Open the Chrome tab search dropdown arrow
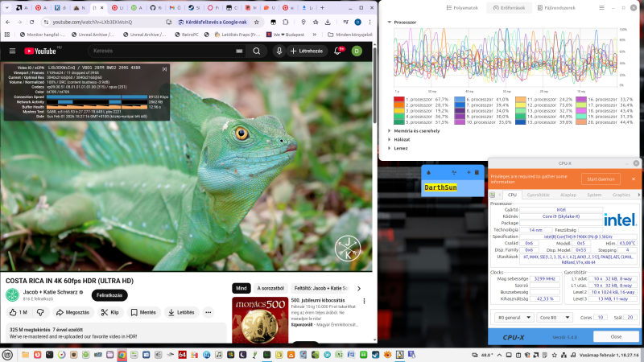The image size is (644, 362). [7, 8]
